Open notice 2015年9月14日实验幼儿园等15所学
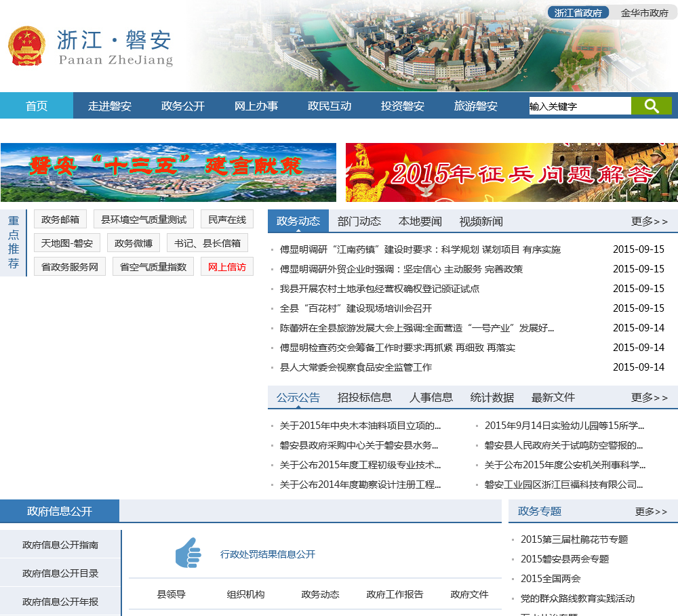The image size is (678, 616). pyautogui.click(x=564, y=426)
